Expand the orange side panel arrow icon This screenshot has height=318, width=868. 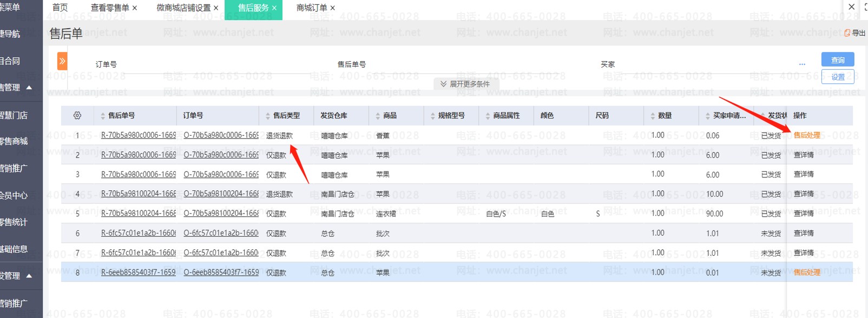[62, 61]
